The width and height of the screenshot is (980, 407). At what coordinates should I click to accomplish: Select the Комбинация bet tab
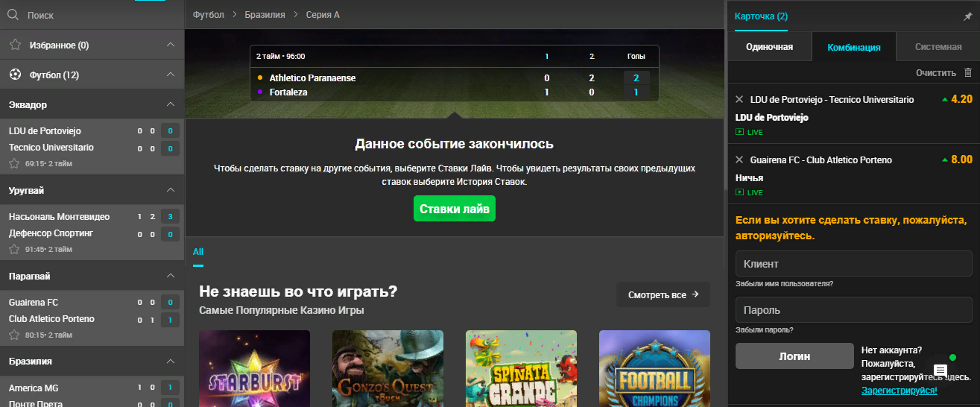pos(854,47)
